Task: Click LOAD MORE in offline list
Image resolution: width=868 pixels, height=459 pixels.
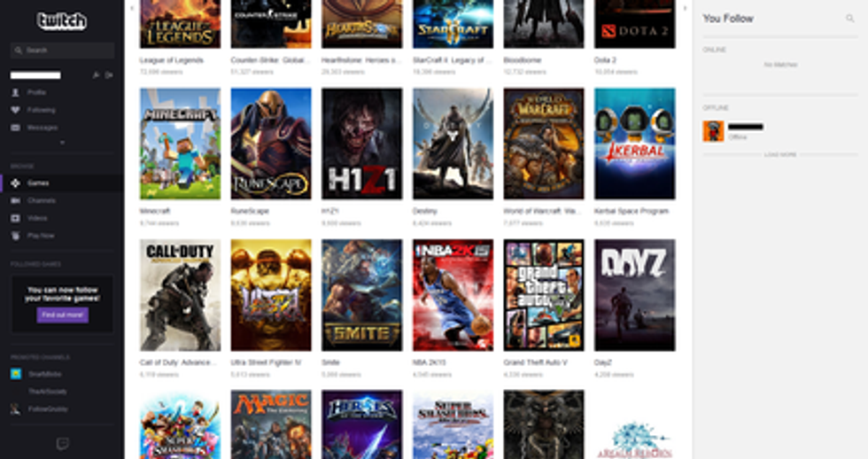Action: [780, 154]
